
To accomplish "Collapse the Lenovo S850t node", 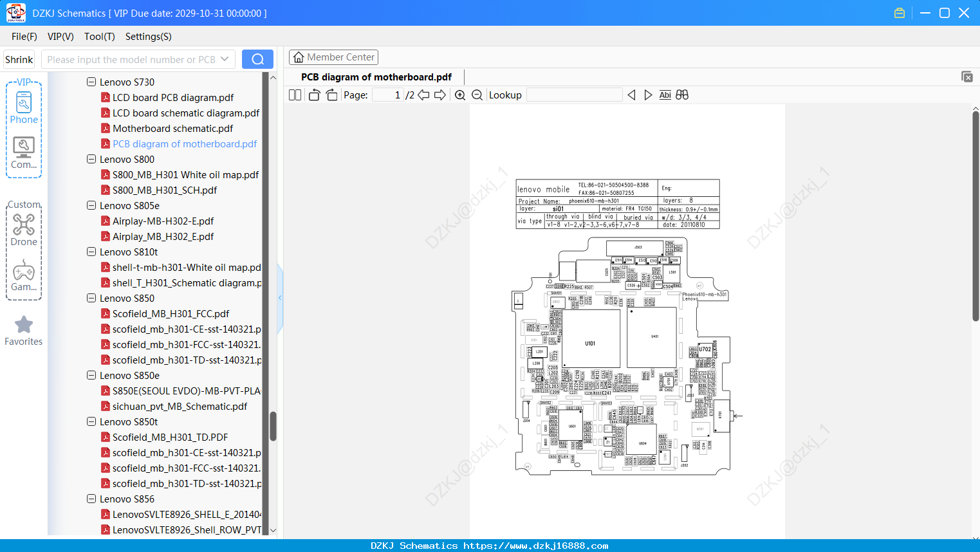I will 91,422.
